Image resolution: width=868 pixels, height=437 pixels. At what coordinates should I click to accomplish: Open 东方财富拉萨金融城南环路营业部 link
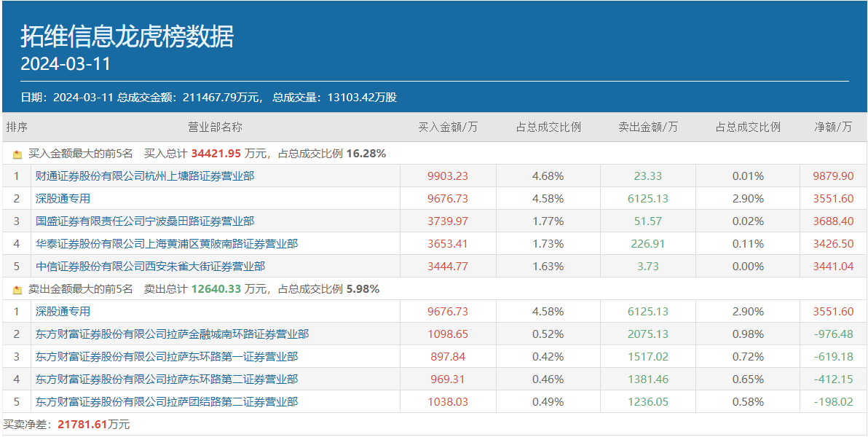coord(172,334)
